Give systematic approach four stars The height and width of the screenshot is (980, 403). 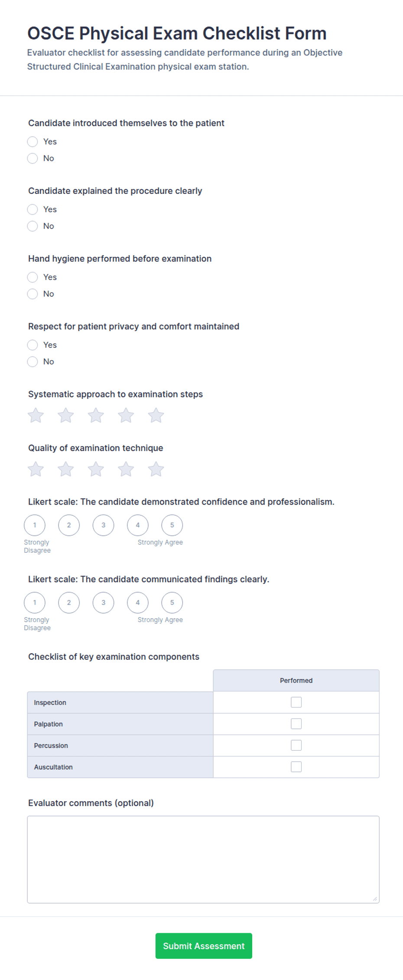pyautogui.click(x=126, y=415)
